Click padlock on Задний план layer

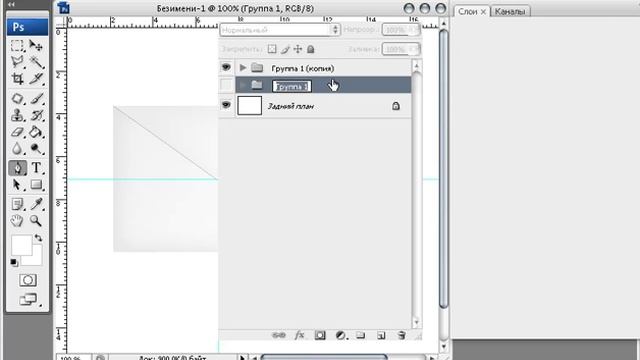(x=396, y=106)
